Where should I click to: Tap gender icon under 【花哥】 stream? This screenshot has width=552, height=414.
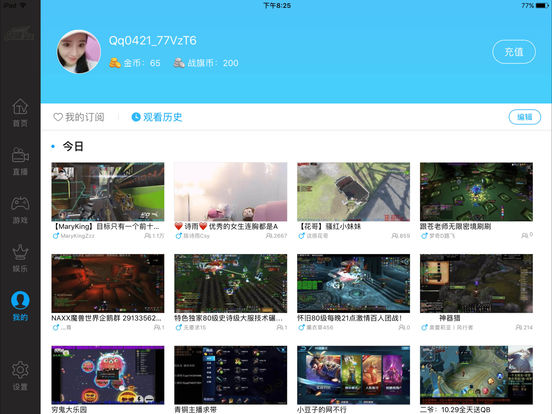(x=301, y=236)
